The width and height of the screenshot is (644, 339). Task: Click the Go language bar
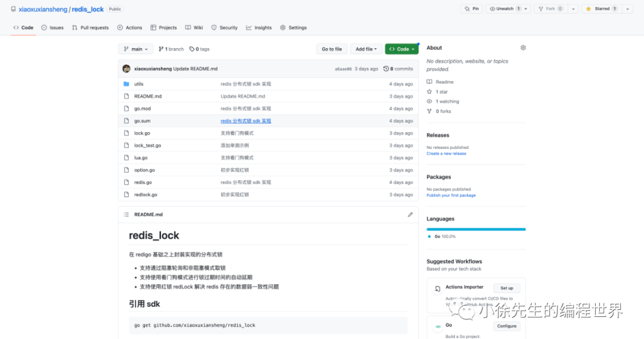coord(476,229)
